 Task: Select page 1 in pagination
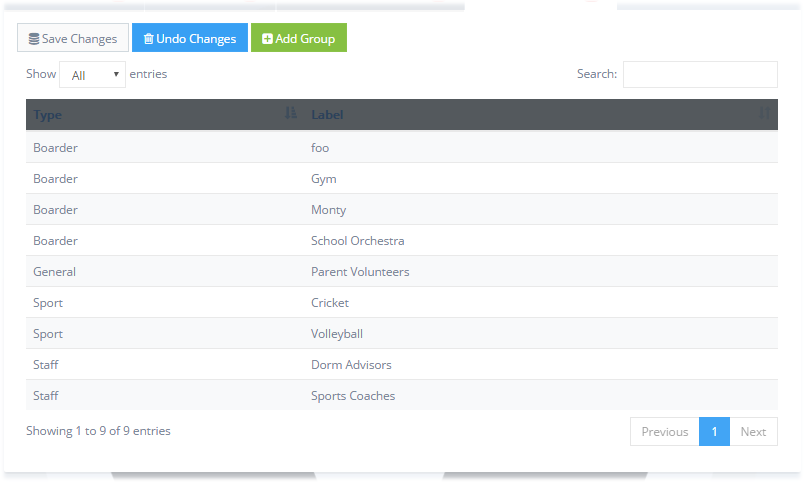click(714, 432)
